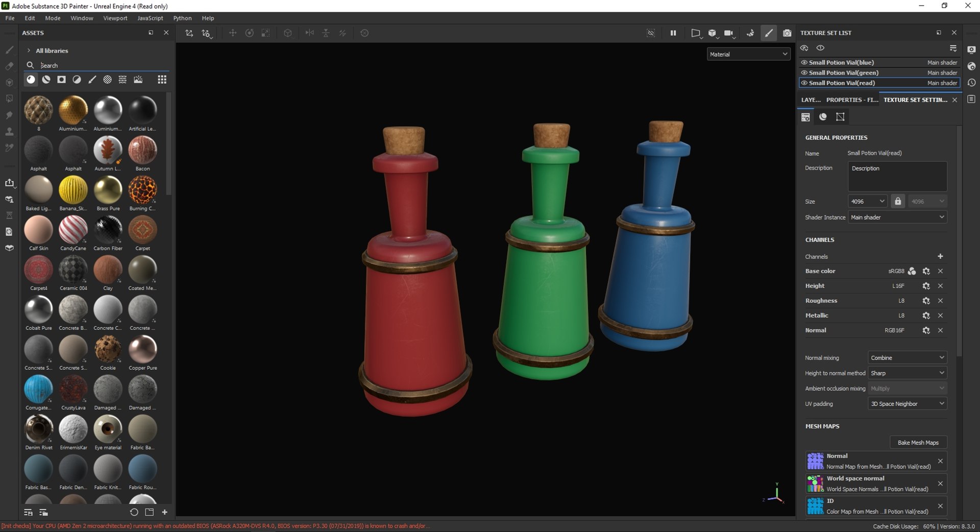Pause rendering with the pause icon
The image size is (980, 532).
[x=673, y=33]
